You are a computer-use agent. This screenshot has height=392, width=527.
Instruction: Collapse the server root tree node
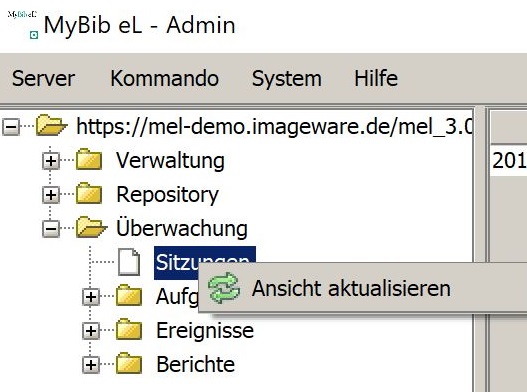11,127
